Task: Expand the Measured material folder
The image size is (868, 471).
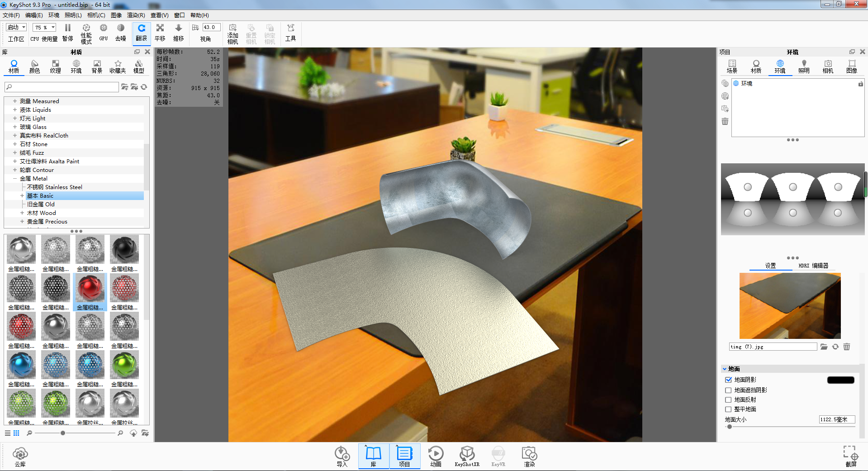Action: (15, 101)
